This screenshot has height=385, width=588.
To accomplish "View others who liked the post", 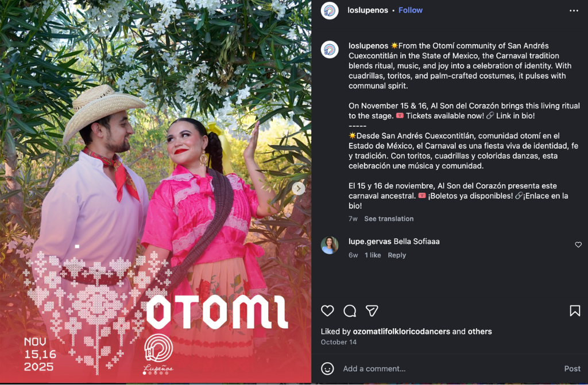I will pos(479,332).
